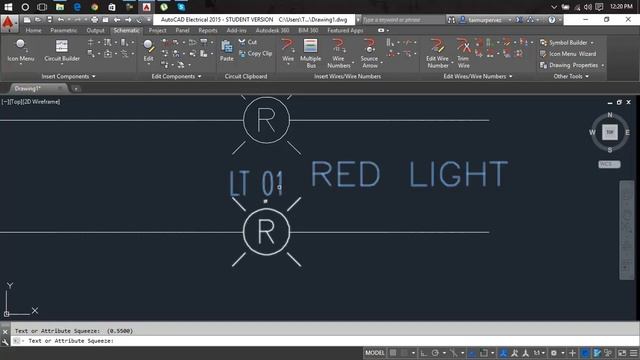Open the Reports ribbon tab
640x360 pixels.
click(208, 31)
